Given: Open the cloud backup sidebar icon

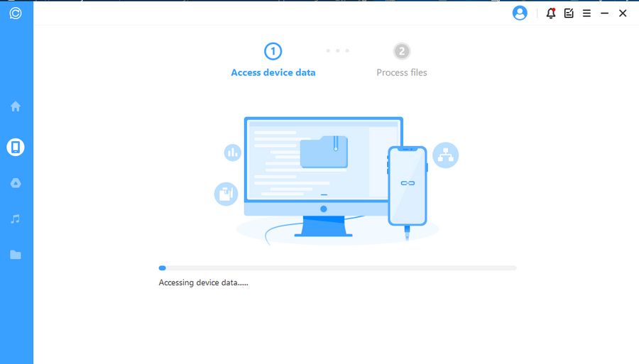Looking at the screenshot, I should [16, 183].
